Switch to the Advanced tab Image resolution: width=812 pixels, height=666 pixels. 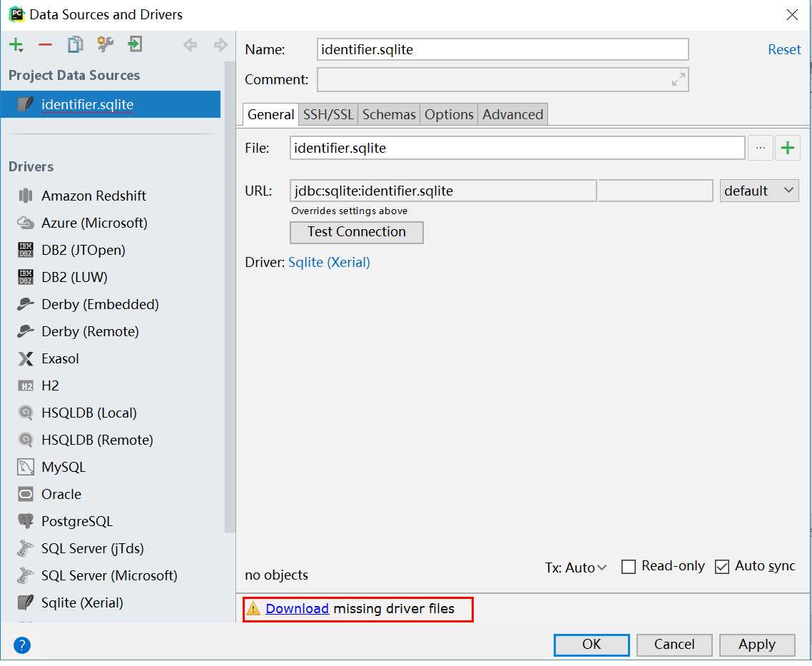513,114
